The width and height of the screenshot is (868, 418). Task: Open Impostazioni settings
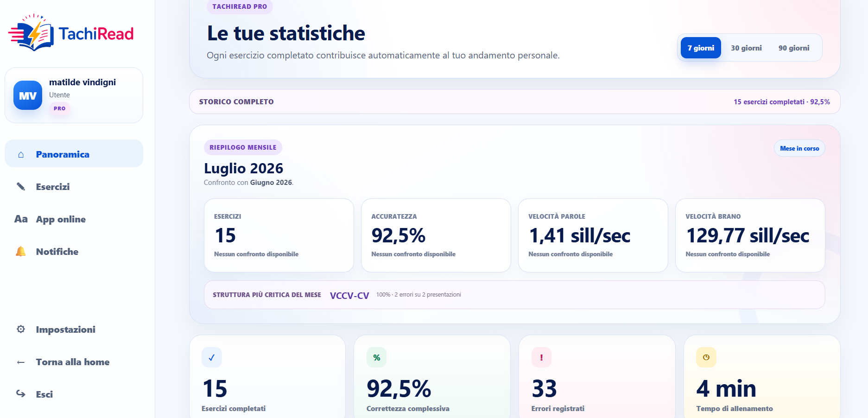[74, 329]
